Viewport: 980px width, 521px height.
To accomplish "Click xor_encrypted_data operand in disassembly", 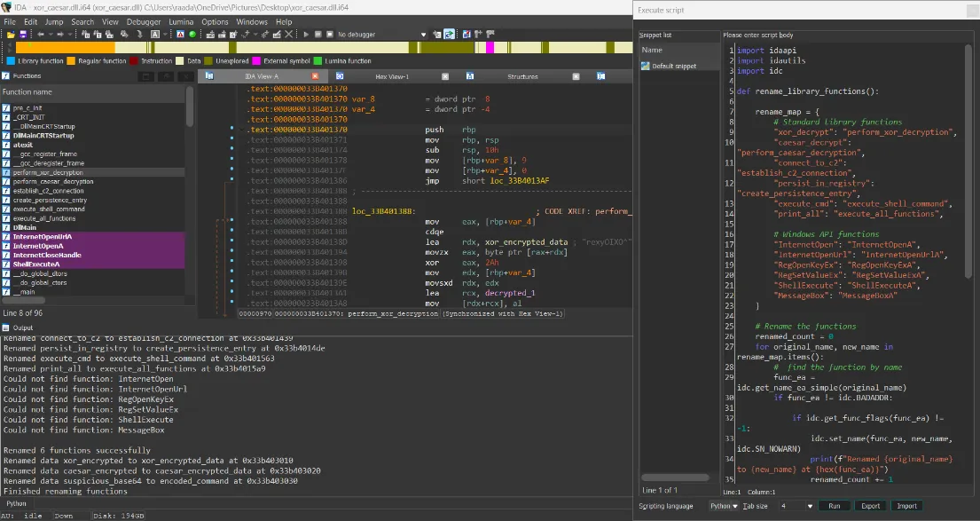I will pyautogui.click(x=526, y=242).
